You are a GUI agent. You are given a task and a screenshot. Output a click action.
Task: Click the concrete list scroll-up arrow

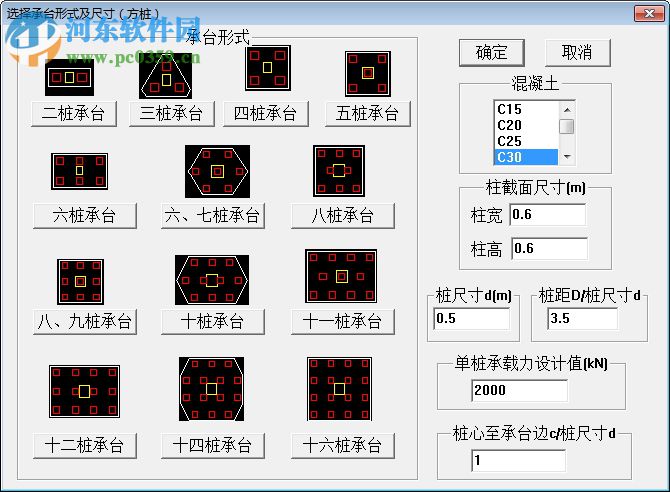pos(567,110)
